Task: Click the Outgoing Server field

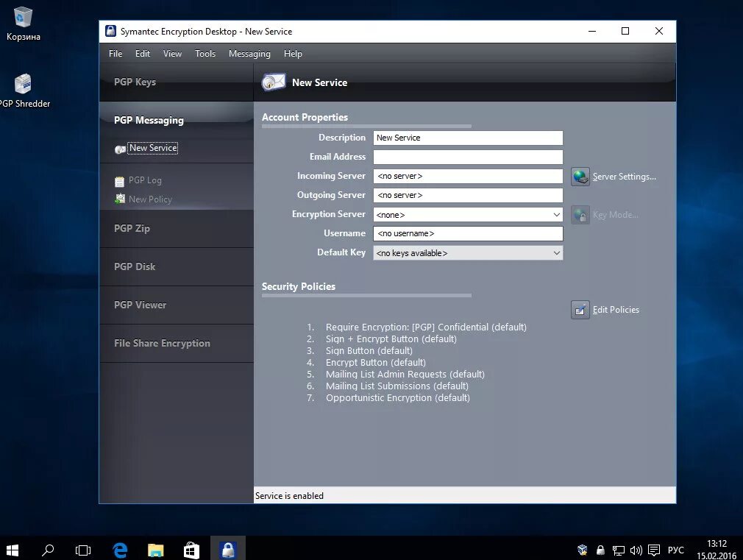Action: click(468, 195)
